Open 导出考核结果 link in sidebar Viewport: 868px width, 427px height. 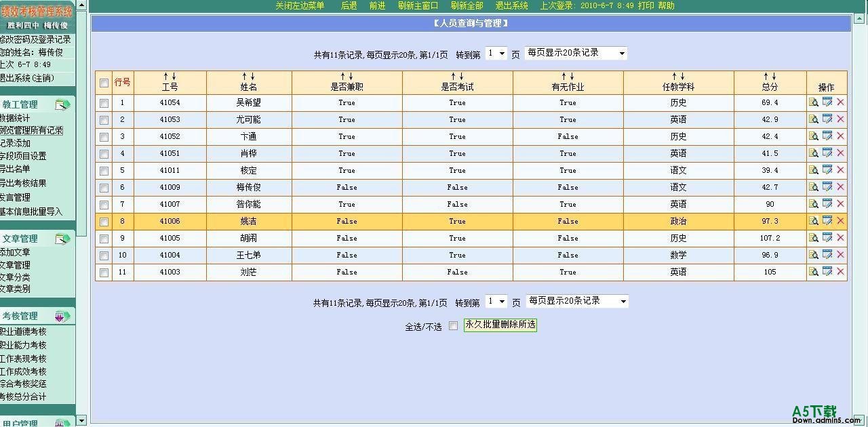[x=23, y=183]
